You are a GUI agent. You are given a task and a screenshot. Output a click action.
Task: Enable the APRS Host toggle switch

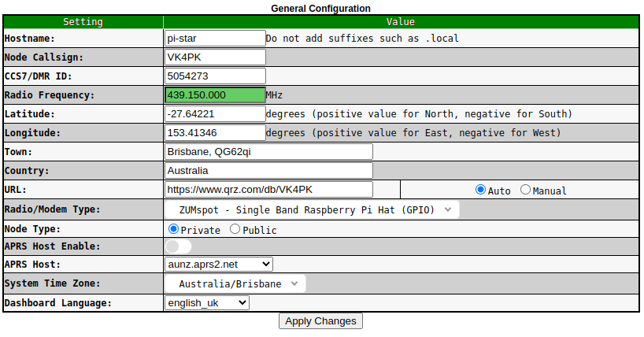[178, 246]
